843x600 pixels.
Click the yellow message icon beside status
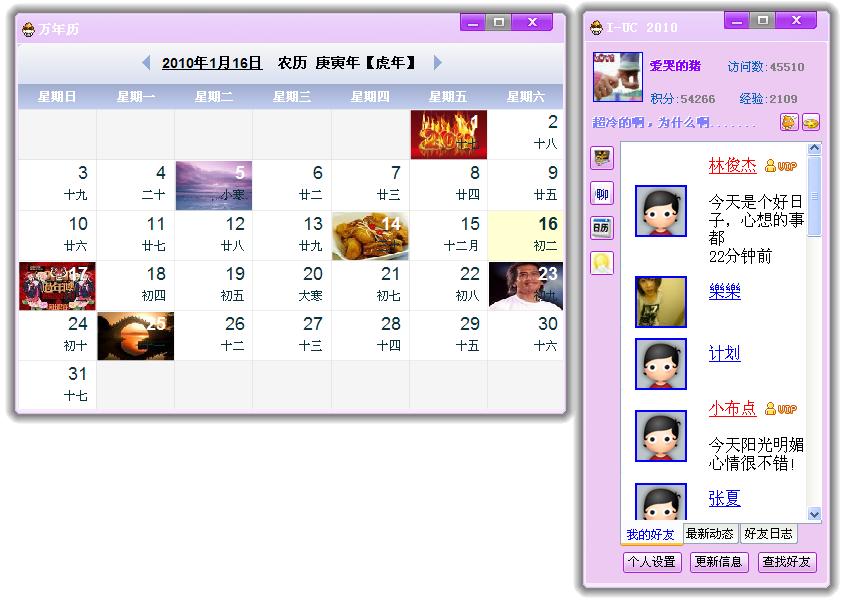(x=811, y=123)
